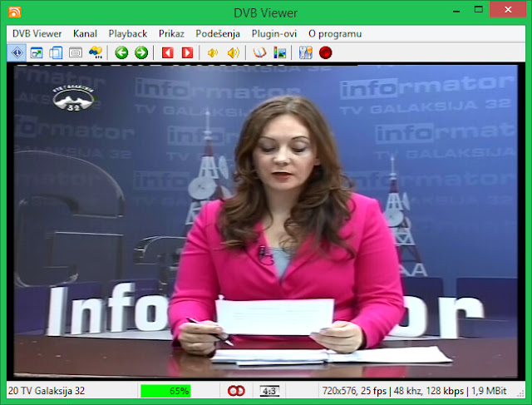Open the O programu menu
The width and height of the screenshot is (532, 405).
[335, 33]
